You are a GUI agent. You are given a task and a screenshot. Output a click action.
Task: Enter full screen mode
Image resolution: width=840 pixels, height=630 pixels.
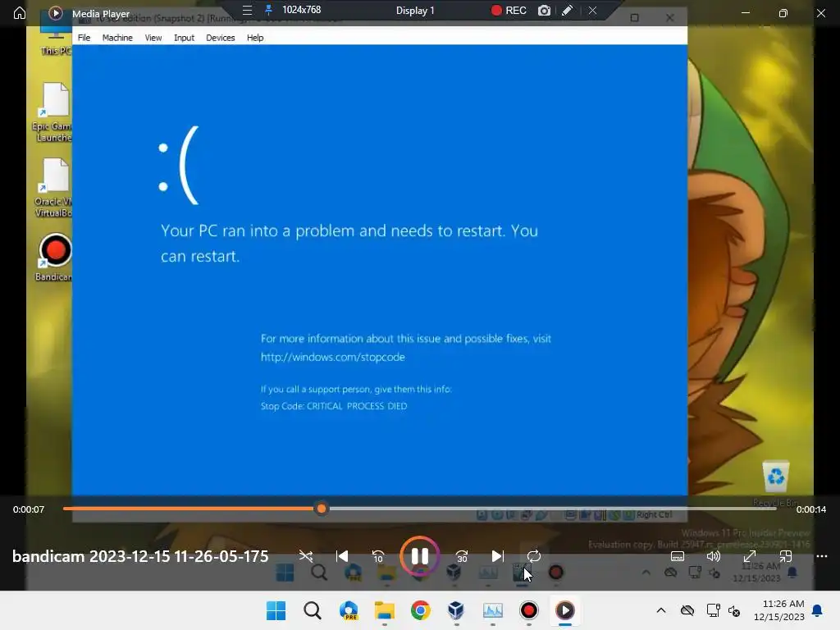(x=750, y=556)
